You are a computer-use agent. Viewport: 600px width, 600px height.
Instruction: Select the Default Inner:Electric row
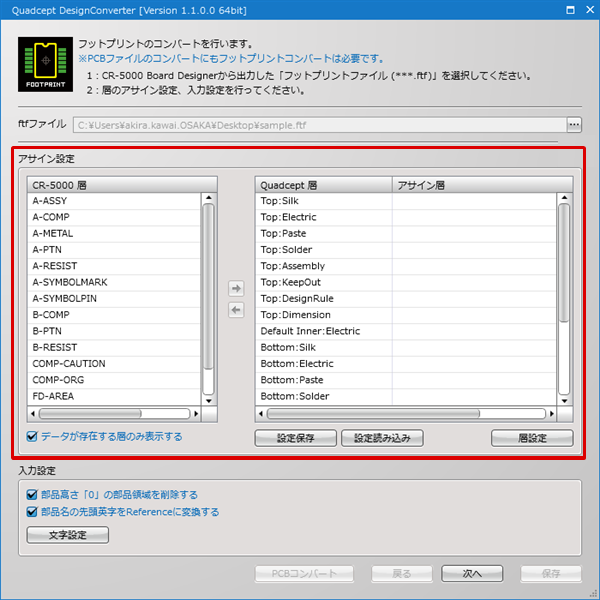406,331
